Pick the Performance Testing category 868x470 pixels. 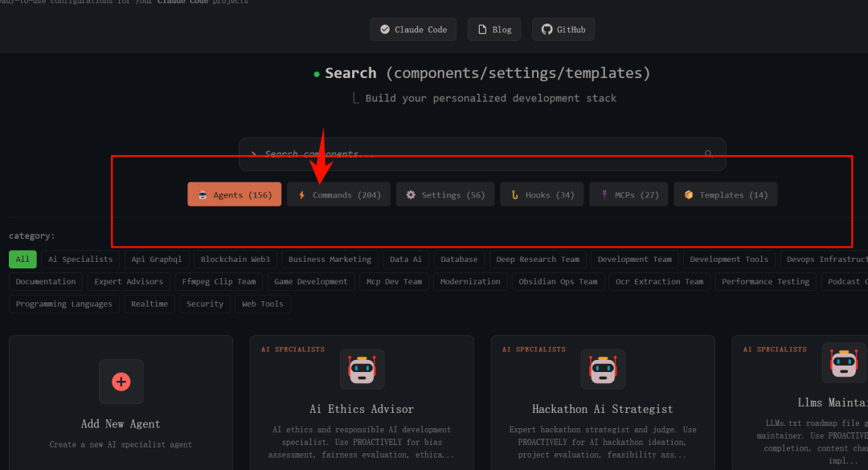766,281
